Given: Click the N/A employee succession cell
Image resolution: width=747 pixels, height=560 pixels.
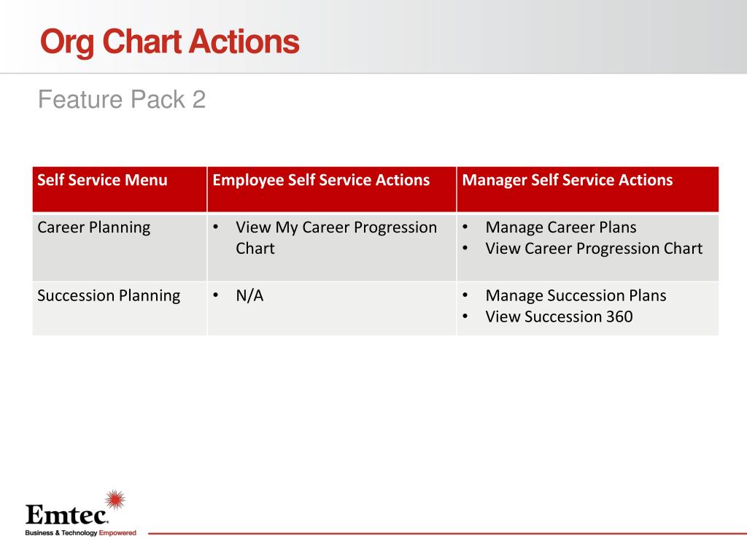Looking at the screenshot, I should [x=249, y=296].
